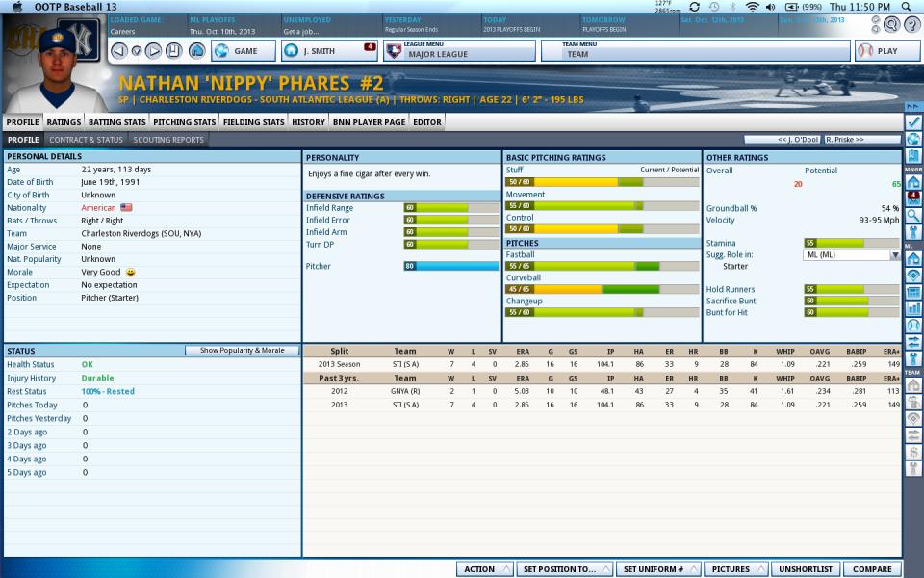Click the ML section home icon
The height and width of the screenshot is (578, 924).
[x=913, y=258]
